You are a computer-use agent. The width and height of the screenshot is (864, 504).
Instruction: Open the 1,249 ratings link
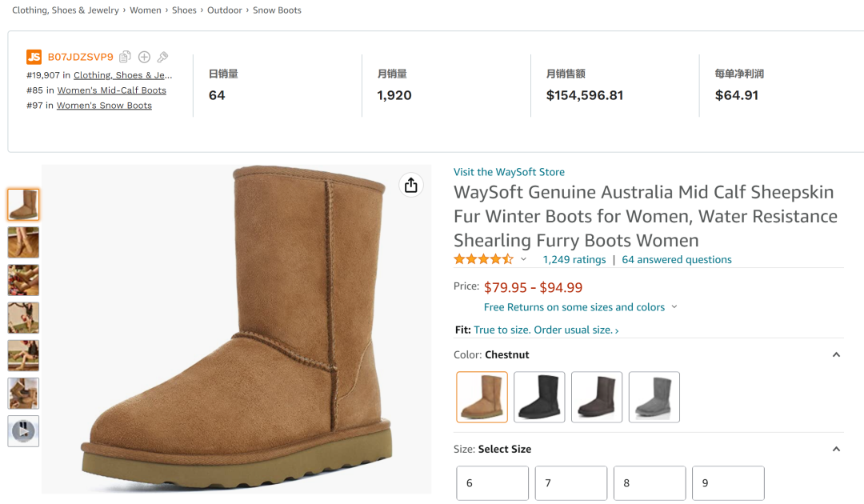[x=574, y=260]
